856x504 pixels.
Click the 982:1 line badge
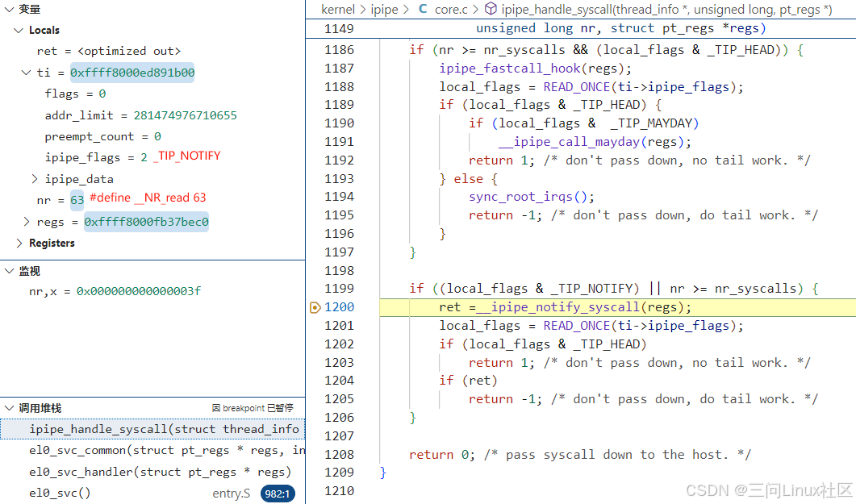[278, 494]
